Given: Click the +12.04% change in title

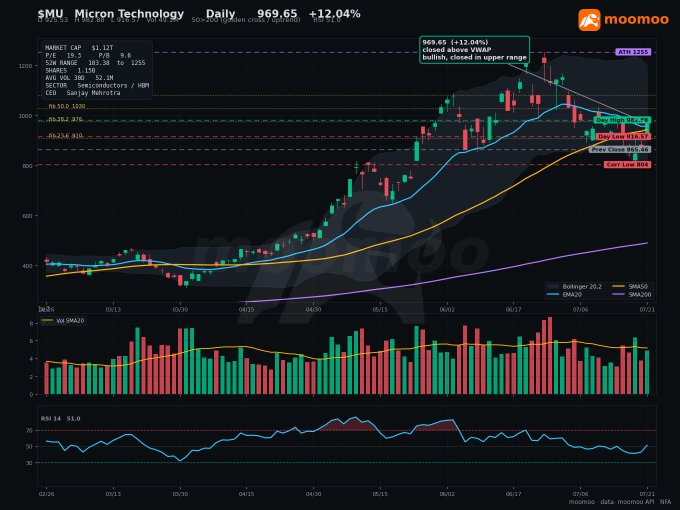Looking at the screenshot, I should click(x=334, y=14).
